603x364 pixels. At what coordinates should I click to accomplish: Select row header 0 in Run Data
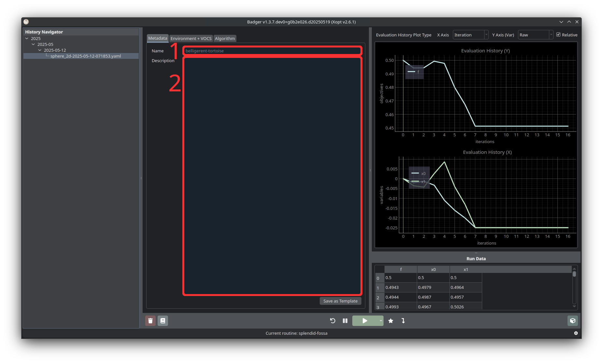[379, 278]
